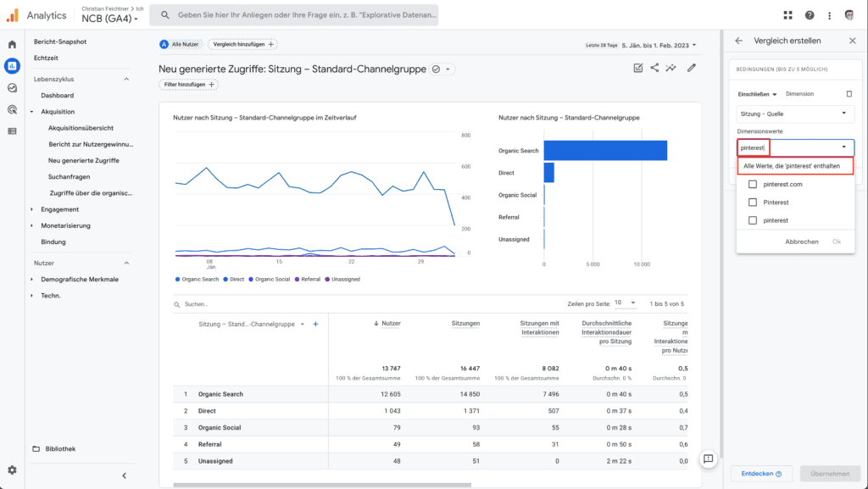Delete the condition with trash icon
This screenshot has width=868, height=489.
click(x=849, y=94)
